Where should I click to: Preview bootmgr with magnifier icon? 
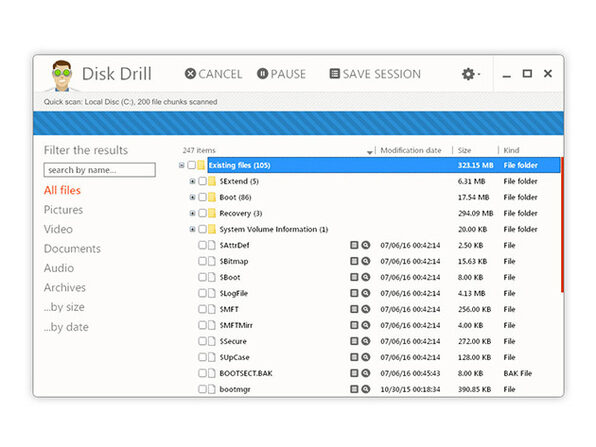(x=366, y=389)
